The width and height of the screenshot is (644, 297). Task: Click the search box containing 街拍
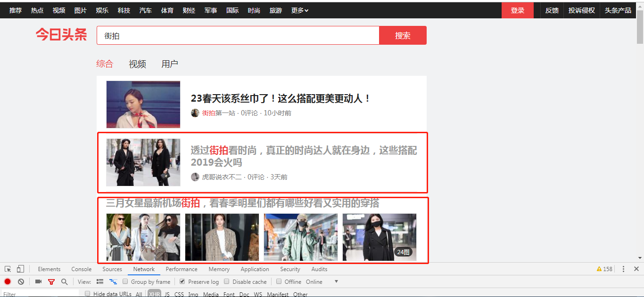tap(238, 35)
